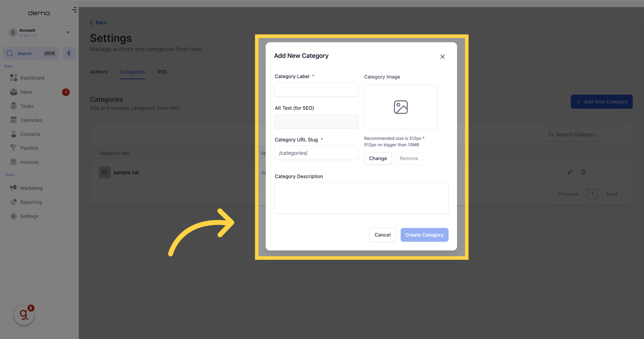Open the Search bar in sidebar

click(x=31, y=53)
